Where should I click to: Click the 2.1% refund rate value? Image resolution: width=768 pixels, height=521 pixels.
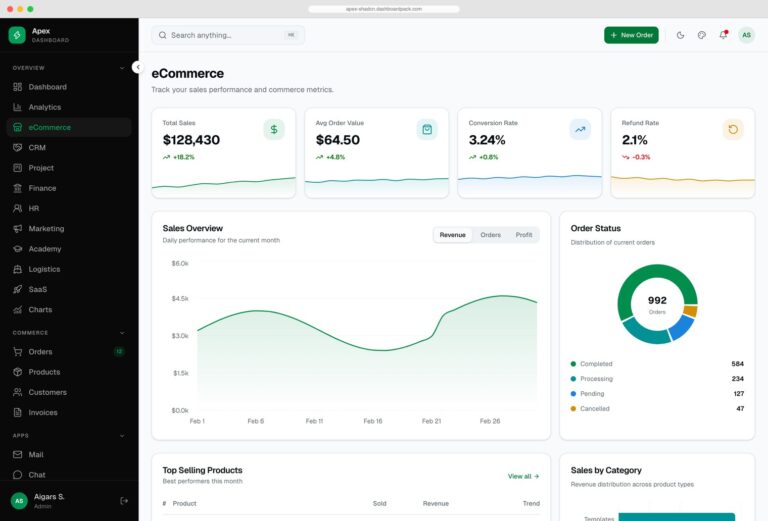634,140
